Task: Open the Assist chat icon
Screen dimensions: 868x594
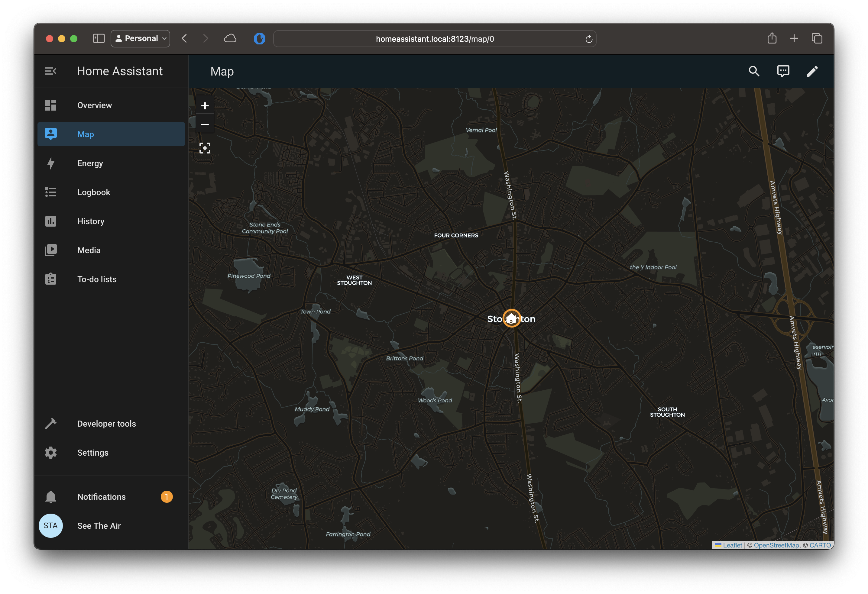Action: (783, 71)
